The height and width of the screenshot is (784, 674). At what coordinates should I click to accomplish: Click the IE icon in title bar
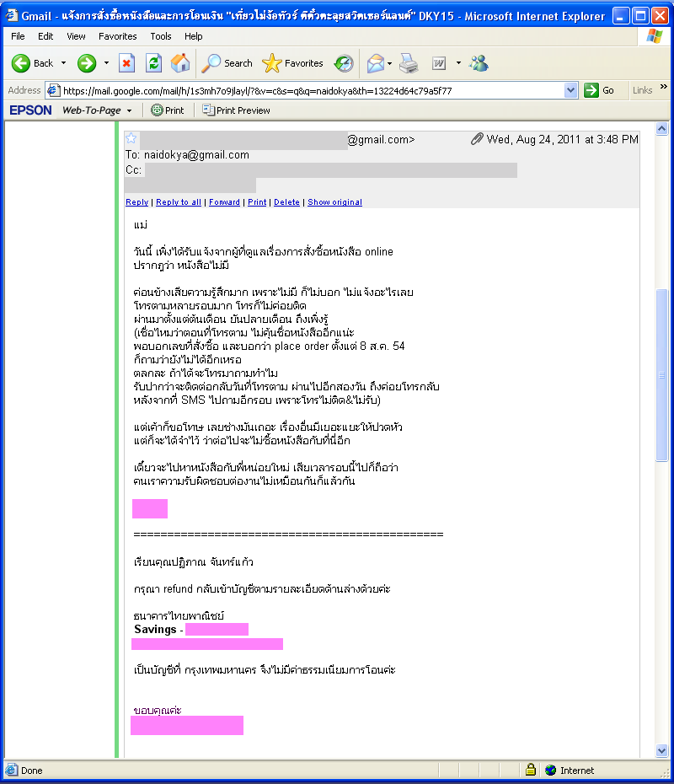click(12, 16)
